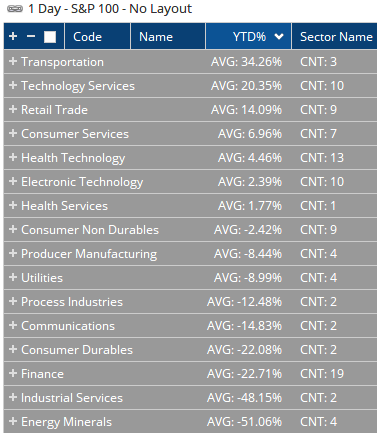Select the Utilities group row

[190, 278]
